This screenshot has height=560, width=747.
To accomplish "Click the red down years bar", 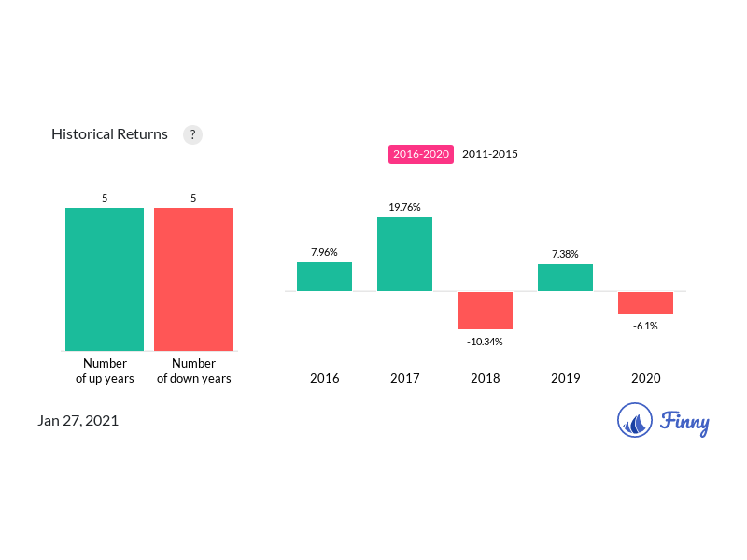I will (193, 279).
